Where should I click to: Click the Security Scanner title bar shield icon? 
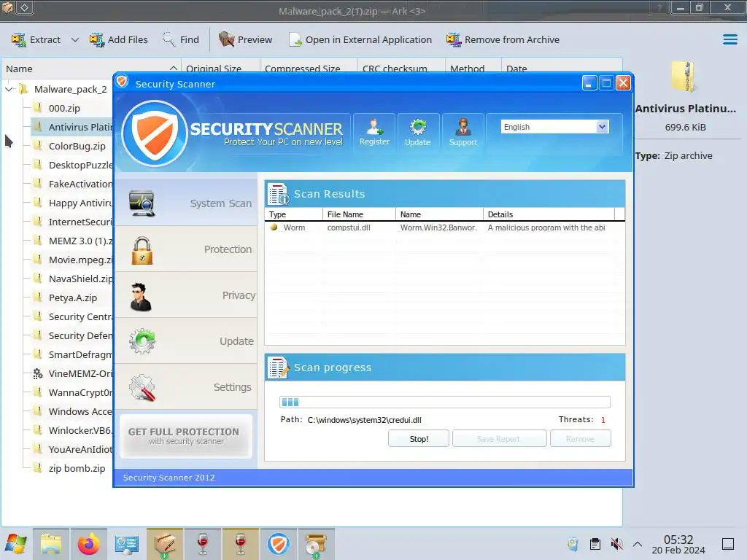[123, 82]
